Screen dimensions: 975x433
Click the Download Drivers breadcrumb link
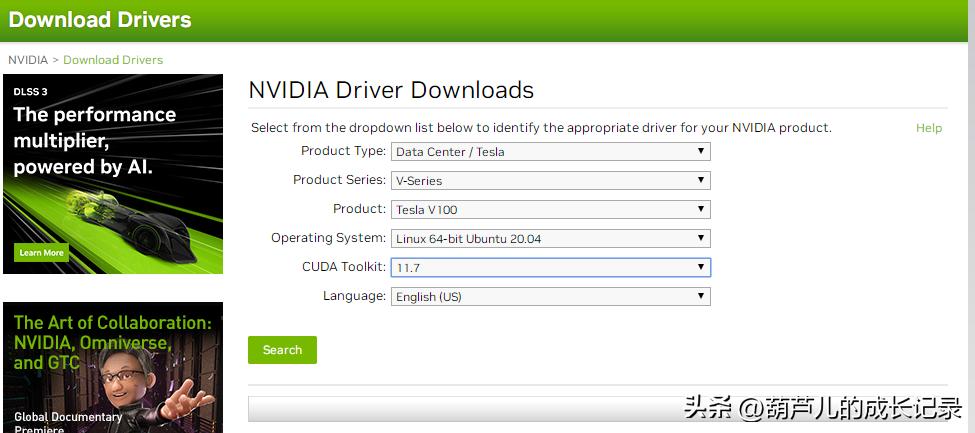[x=113, y=60]
